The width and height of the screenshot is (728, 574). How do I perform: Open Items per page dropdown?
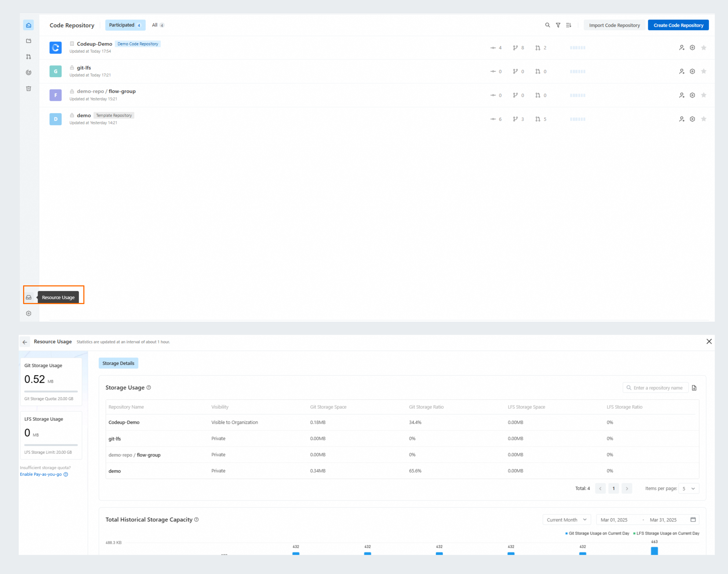688,488
